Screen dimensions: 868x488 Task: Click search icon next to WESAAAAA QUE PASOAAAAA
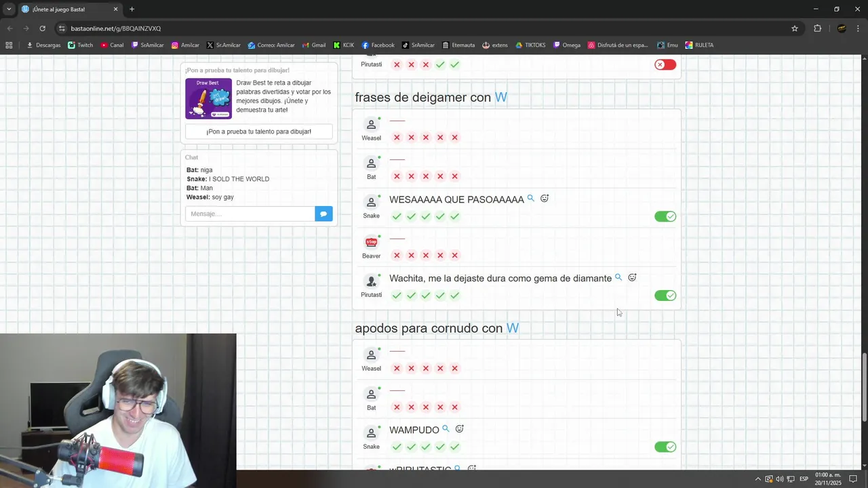click(531, 199)
